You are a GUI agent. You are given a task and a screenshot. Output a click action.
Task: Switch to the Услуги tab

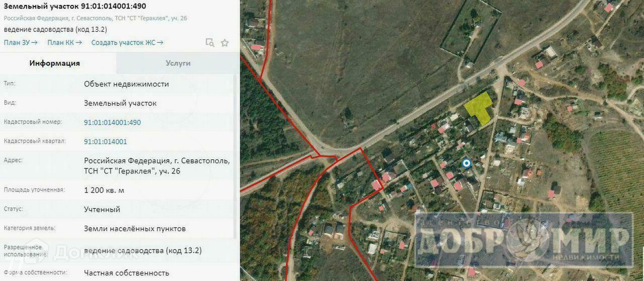[178, 63]
